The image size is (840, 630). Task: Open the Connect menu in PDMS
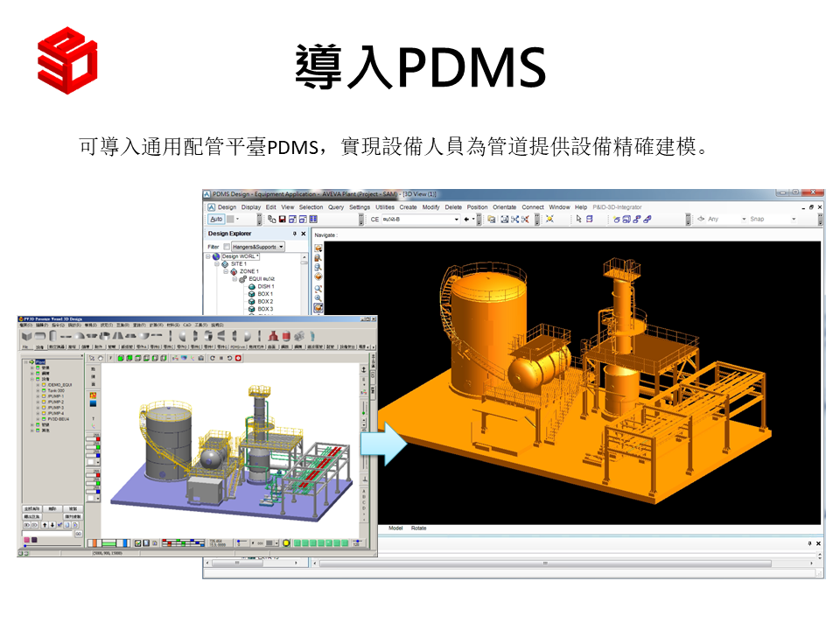pyautogui.click(x=533, y=207)
